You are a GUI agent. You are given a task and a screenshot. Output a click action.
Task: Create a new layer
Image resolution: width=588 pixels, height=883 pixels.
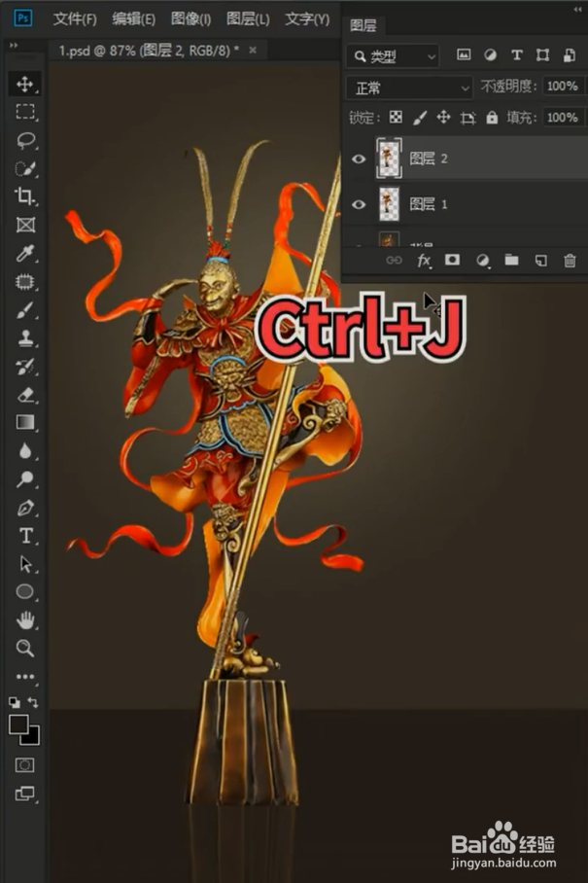point(540,261)
